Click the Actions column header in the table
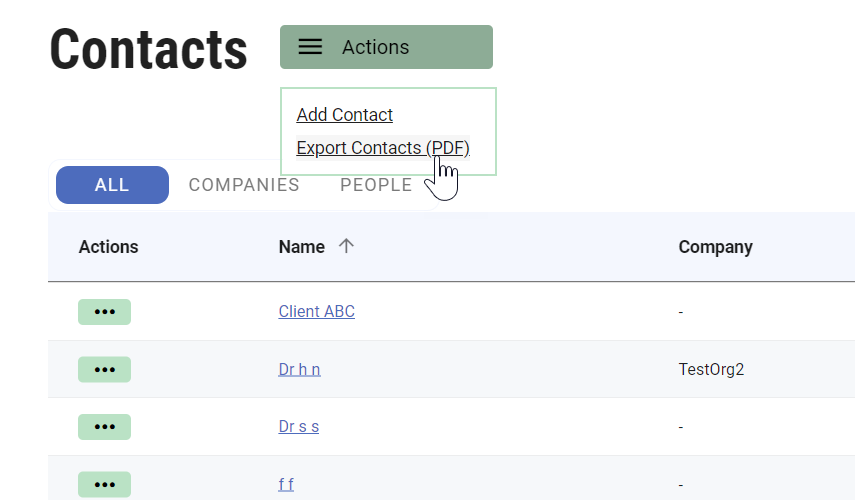This screenshot has width=855, height=500. click(x=109, y=247)
